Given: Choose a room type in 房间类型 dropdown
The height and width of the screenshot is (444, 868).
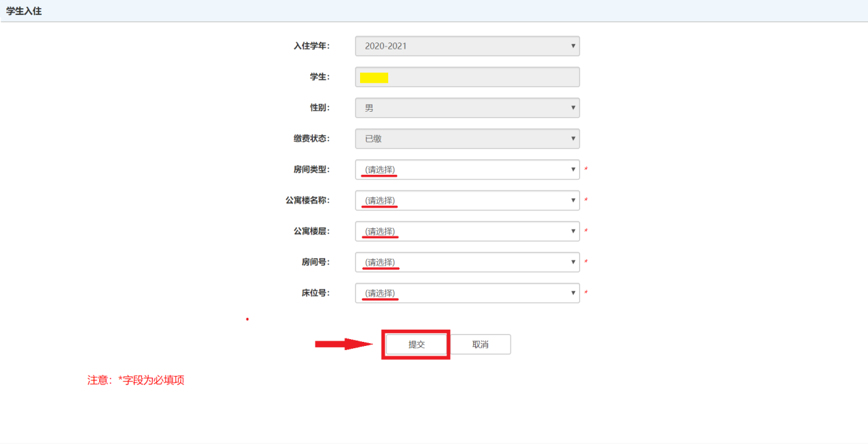Looking at the screenshot, I should point(467,170).
